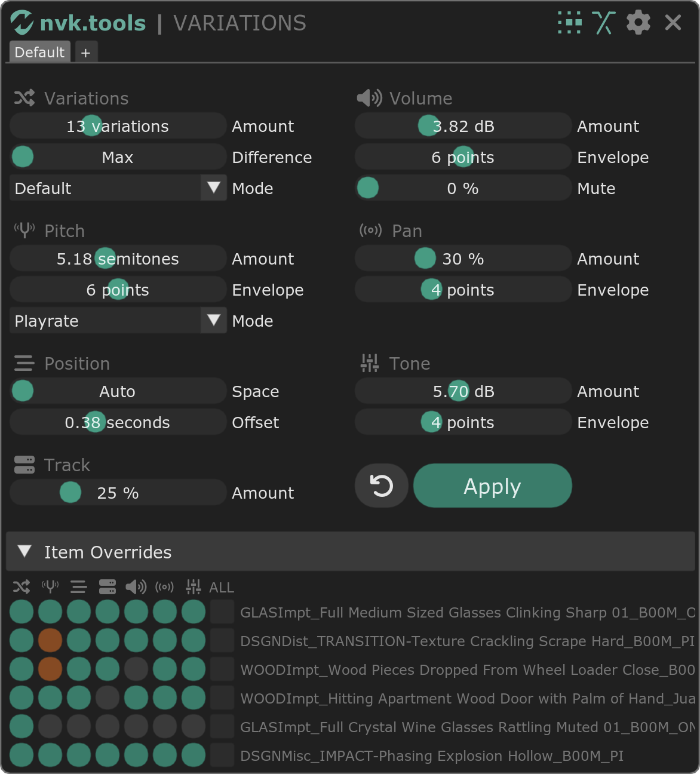Tick ALL checkbox for GLASImpt Glasses Clinking row

pos(222,612)
